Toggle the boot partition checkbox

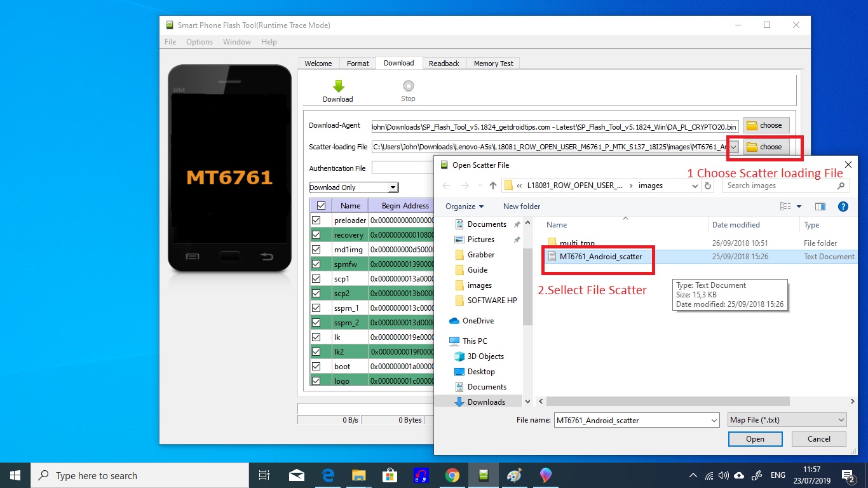(x=316, y=367)
